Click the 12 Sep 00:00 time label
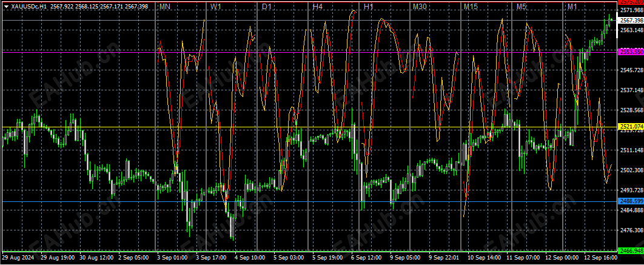This screenshot has height=265, width=644. (x=562, y=258)
